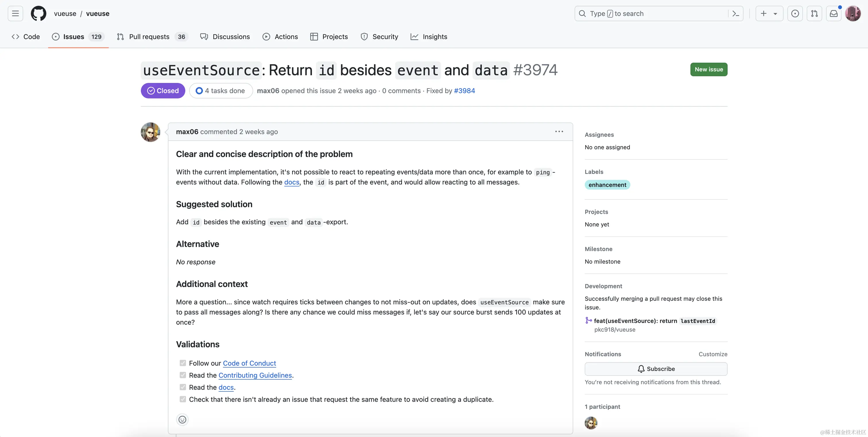868x437 pixels.
Task: Expand the create-new dropdown arrow
Action: [775, 14]
